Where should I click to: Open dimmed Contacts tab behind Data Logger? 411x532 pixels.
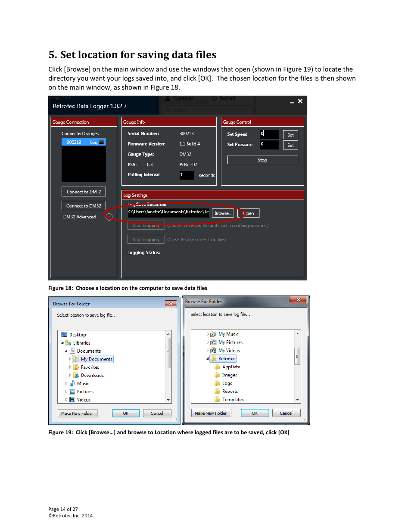(179, 98)
